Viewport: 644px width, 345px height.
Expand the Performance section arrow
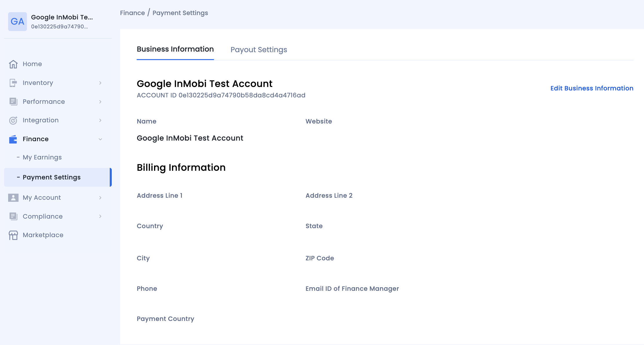[100, 101]
